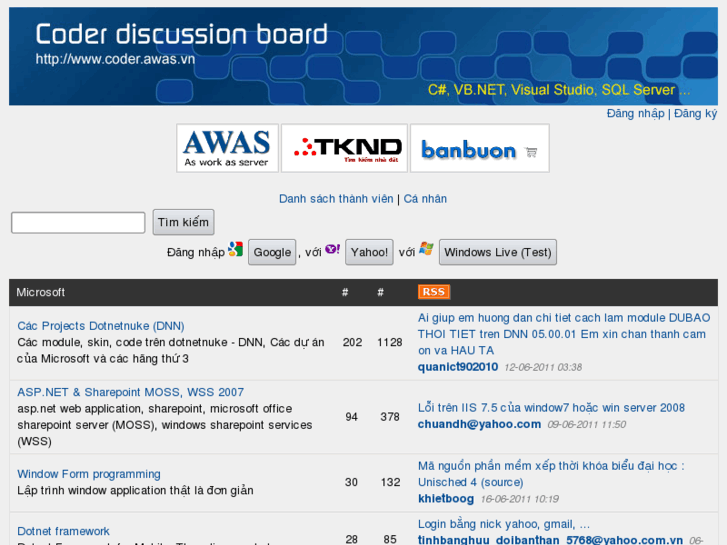Open ASP.NET & Sharepoint MOSS, WSS 2007 forum
727x545 pixels.
pos(130,392)
